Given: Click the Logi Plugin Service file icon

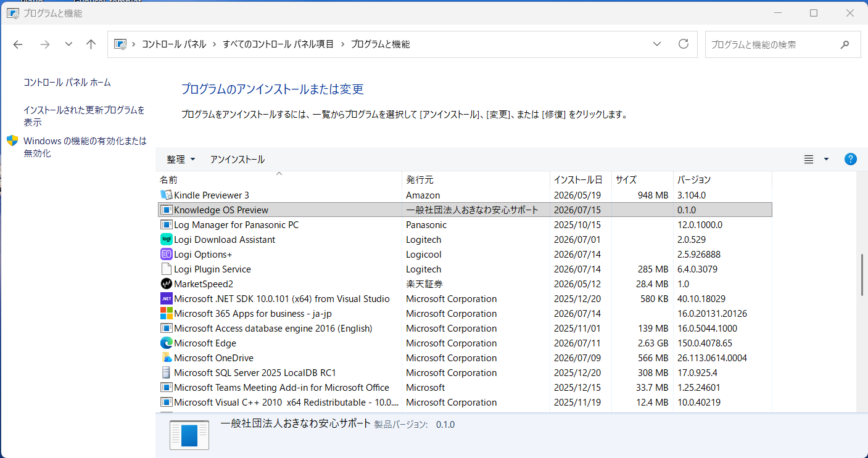Looking at the screenshot, I should click(x=166, y=269).
